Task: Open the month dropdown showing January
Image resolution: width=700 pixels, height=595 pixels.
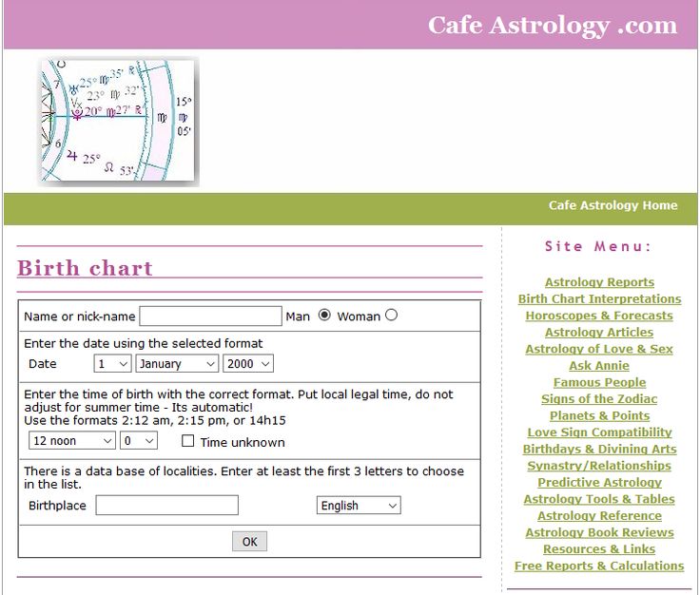Action: 177,363
